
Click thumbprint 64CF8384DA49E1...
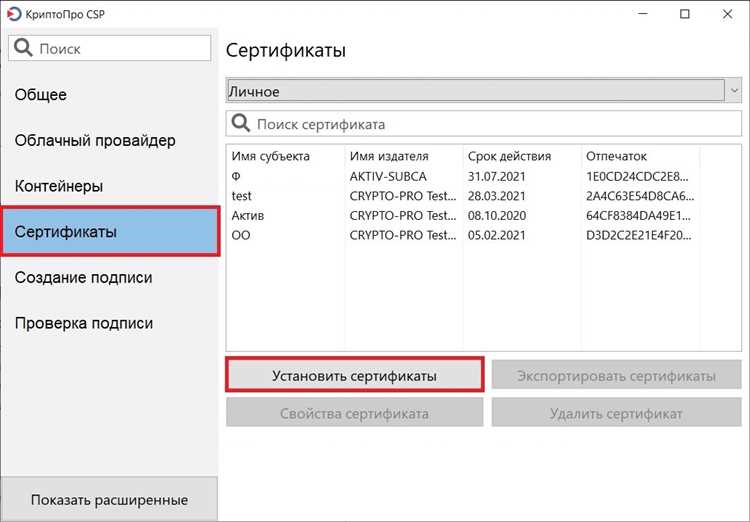[x=638, y=215]
